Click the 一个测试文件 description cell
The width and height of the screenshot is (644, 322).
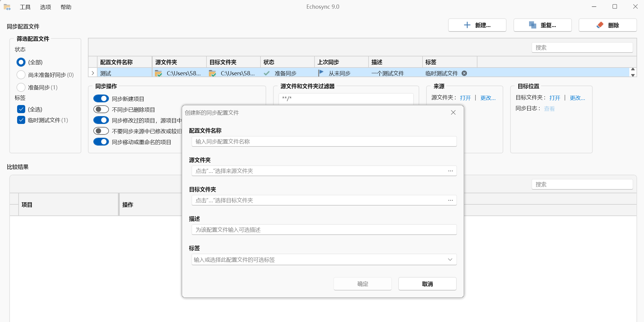pos(396,73)
